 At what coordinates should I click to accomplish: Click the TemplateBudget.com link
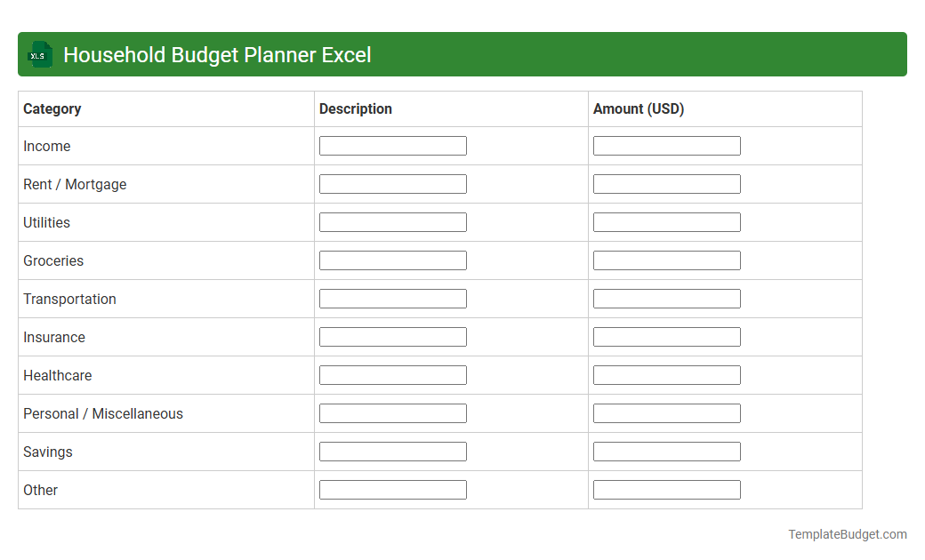coord(847,534)
